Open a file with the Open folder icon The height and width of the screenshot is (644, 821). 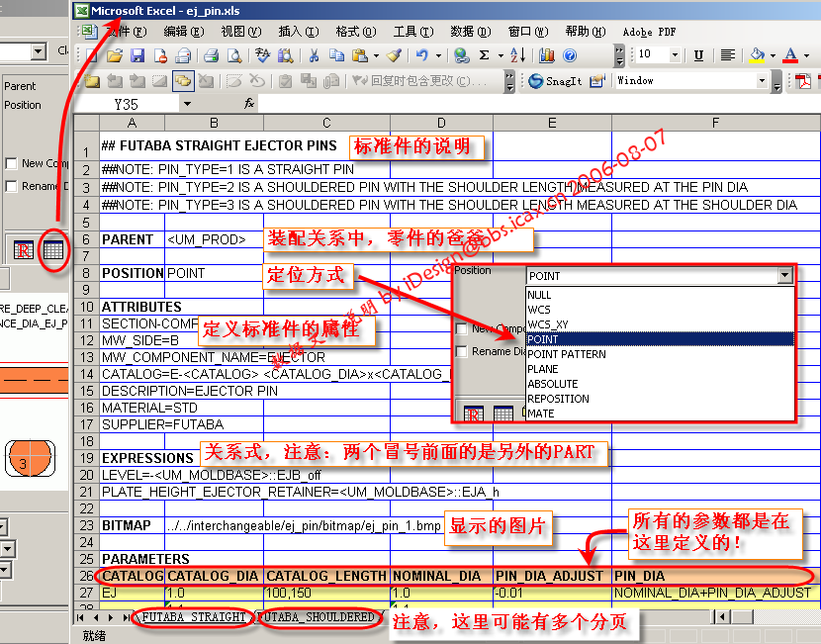tap(114, 55)
